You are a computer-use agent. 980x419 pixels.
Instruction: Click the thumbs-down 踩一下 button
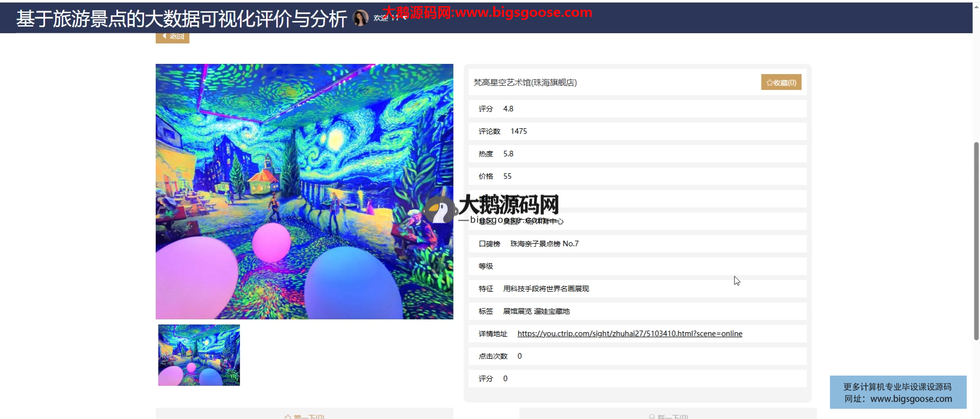(668, 416)
